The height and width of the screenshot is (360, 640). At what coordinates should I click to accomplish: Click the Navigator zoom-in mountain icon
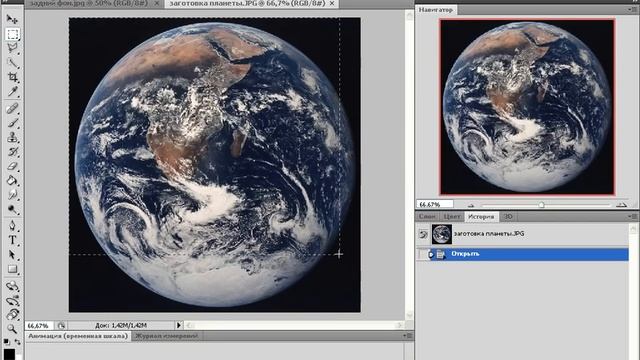click(621, 204)
